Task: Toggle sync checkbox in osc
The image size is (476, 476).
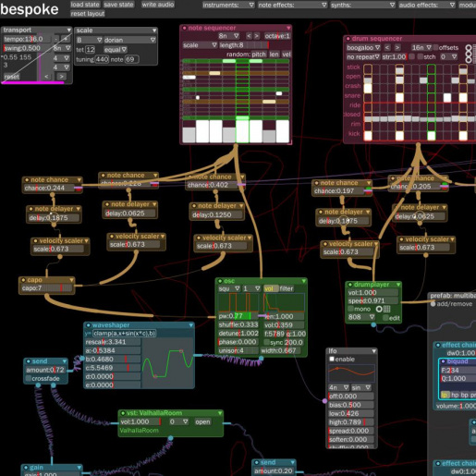Action: [x=267, y=342]
